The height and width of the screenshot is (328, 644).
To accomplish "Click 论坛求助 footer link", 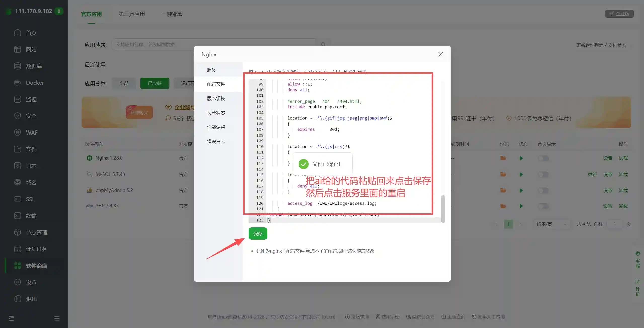I will (357, 317).
